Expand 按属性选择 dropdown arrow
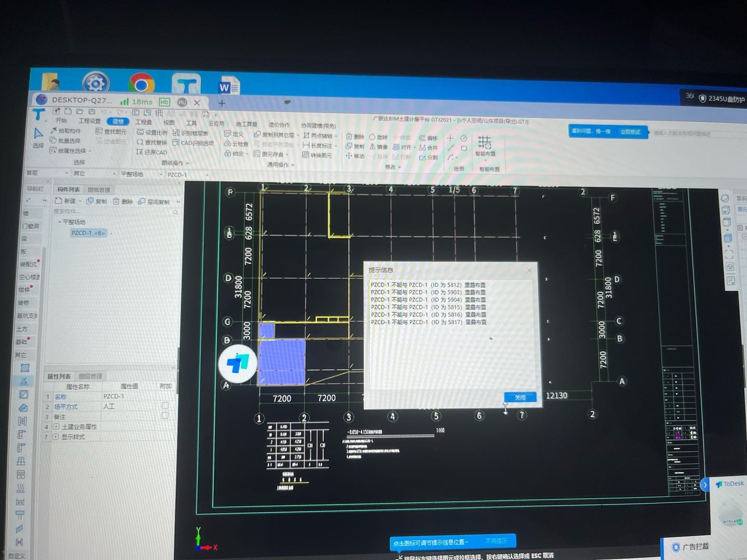 coord(90,151)
